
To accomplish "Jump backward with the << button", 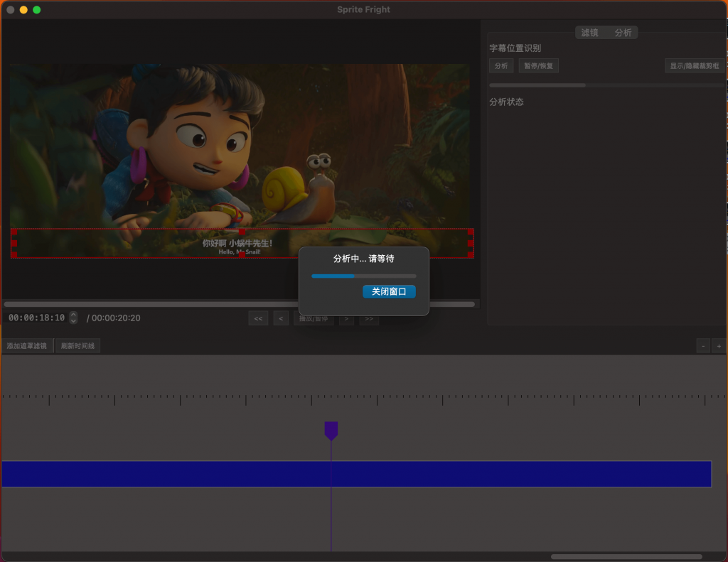I will click(258, 319).
